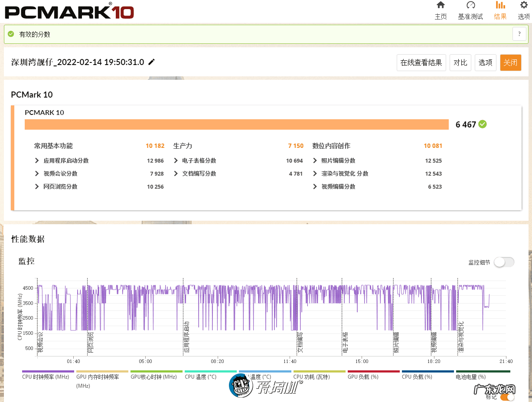Viewport: 532px width, 402px height.
Task: Edit result name with pencil icon
Action: [x=151, y=62]
